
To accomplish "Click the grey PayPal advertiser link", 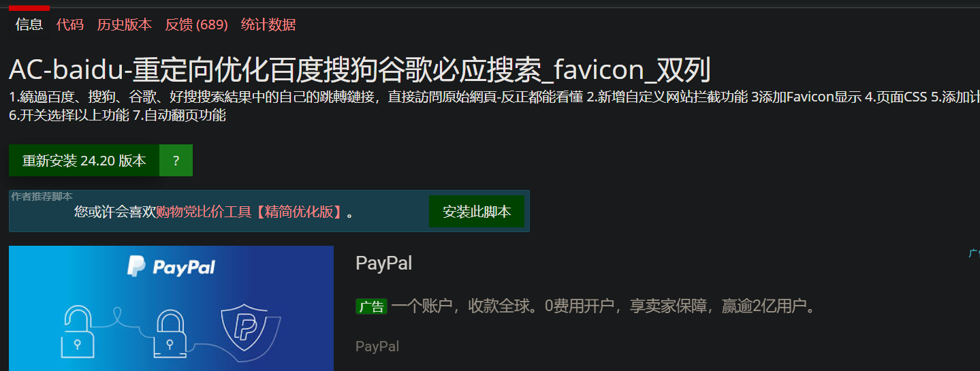I will [x=377, y=346].
